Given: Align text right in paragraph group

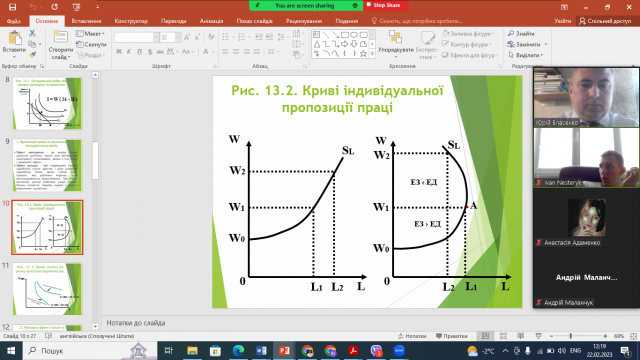Looking at the screenshot, I should pyautogui.click(x=246, y=51).
